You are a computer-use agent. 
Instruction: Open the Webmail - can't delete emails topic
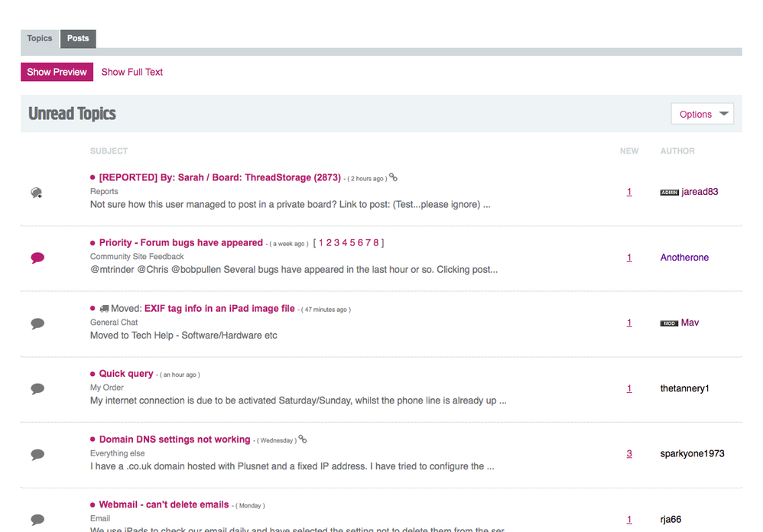click(x=164, y=505)
